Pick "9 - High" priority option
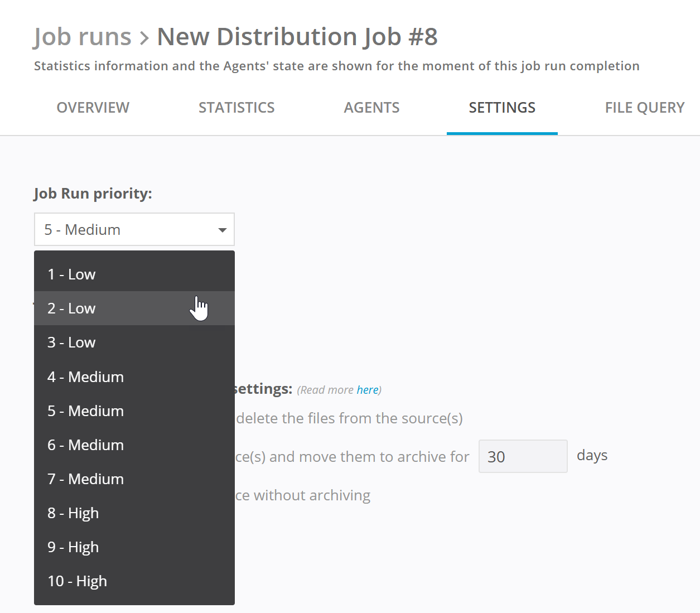This screenshot has height=613, width=700. pos(134,547)
